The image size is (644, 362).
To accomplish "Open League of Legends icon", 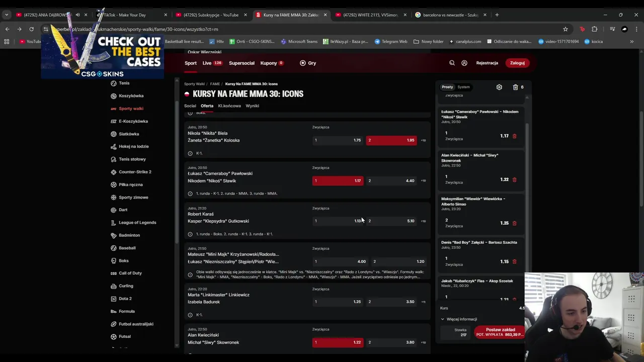I will point(114,222).
